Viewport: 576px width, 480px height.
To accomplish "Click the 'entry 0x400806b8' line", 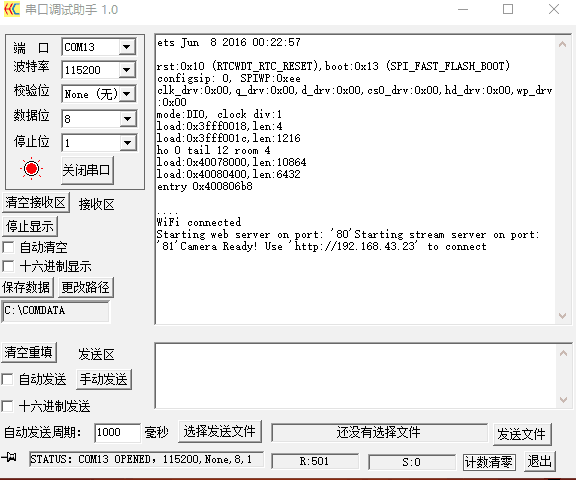I will [x=205, y=186].
